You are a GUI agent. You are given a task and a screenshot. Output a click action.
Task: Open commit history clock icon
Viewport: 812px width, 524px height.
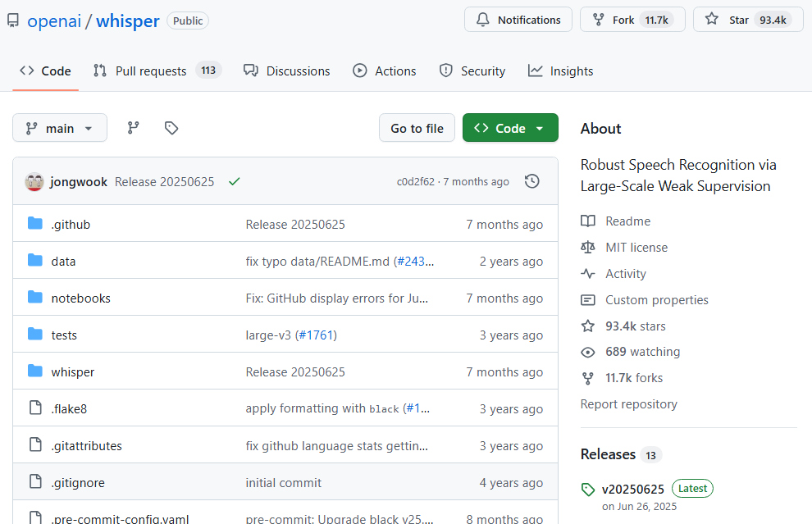531,181
